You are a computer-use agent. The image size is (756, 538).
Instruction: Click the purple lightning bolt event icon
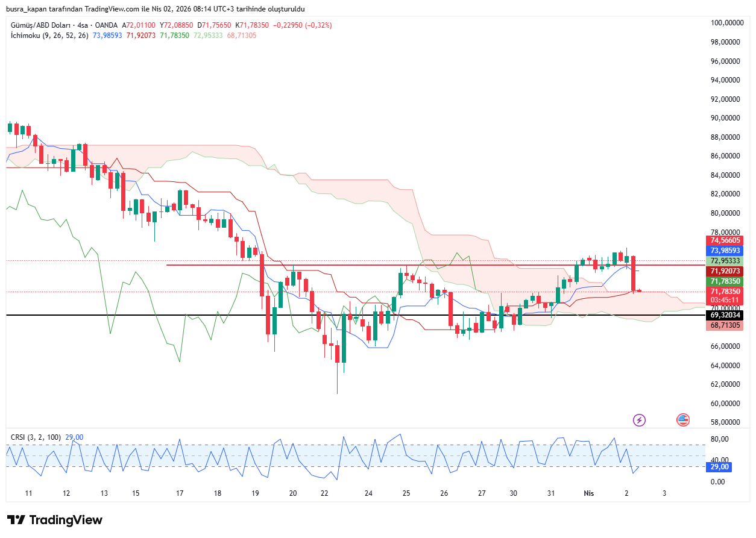point(638,420)
